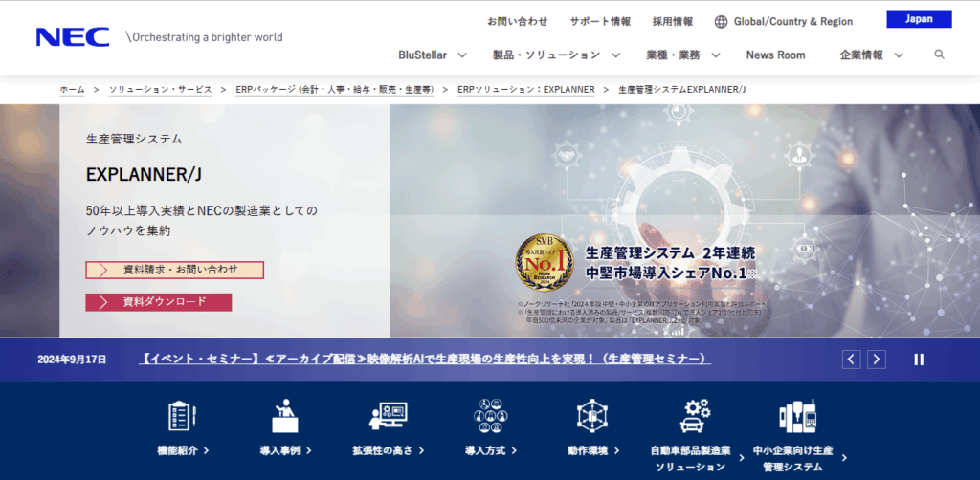Image resolution: width=980 pixels, height=480 pixels.
Task: Go to ソリューション・サービス breadcrumb
Action: [x=160, y=90]
